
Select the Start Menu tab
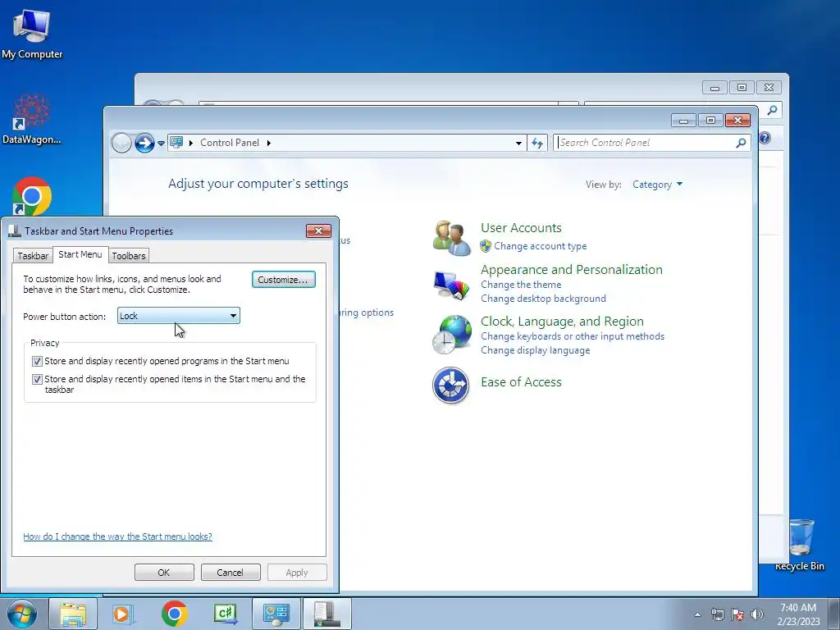pos(80,254)
